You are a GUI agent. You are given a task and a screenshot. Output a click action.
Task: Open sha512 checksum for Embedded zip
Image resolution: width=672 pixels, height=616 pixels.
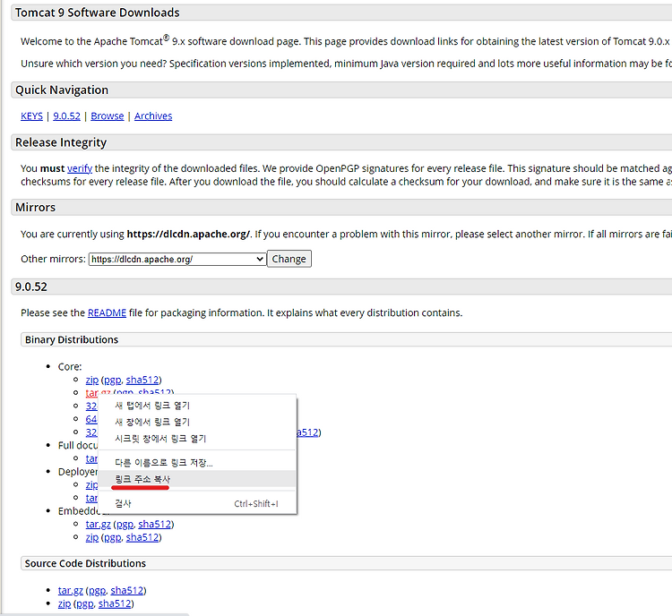pyautogui.click(x=142, y=537)
